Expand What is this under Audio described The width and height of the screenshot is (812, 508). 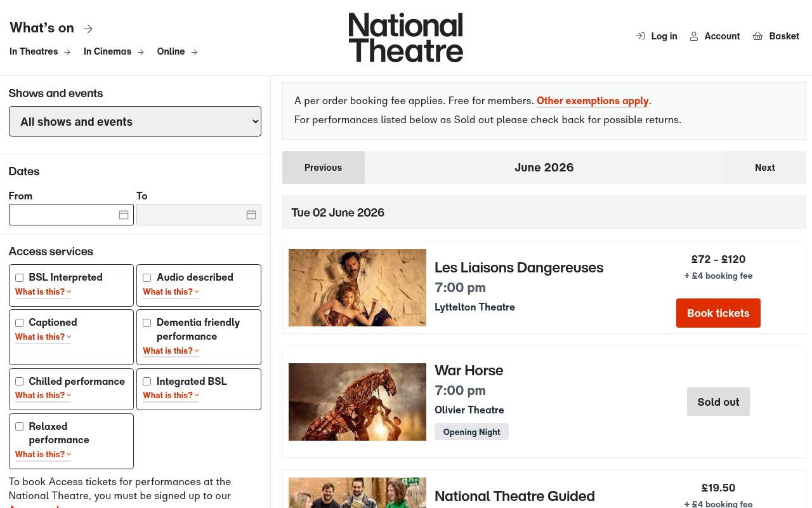coord(171,292)
